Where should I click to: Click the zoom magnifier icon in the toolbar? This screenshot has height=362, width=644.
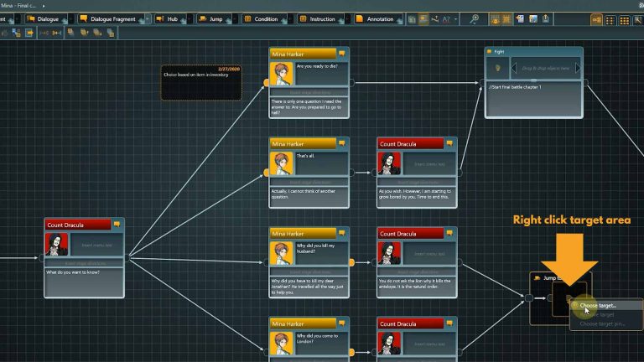click(474, 19)
